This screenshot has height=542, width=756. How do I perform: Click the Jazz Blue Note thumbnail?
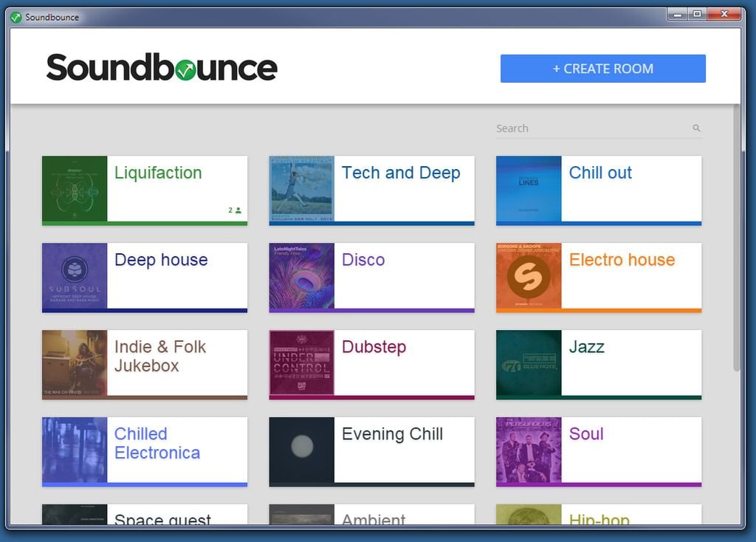pyautogui.click(x=529, y=363)
